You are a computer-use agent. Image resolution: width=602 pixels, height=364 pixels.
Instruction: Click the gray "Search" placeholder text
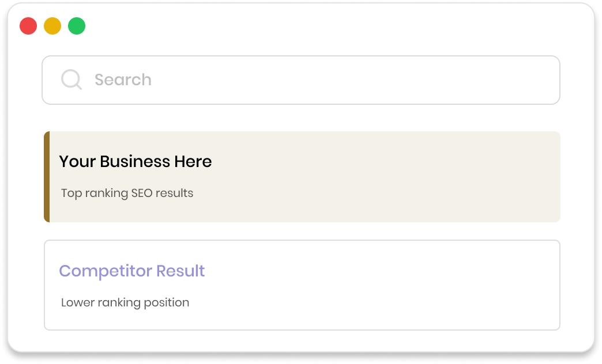click(x=123, y=80)
